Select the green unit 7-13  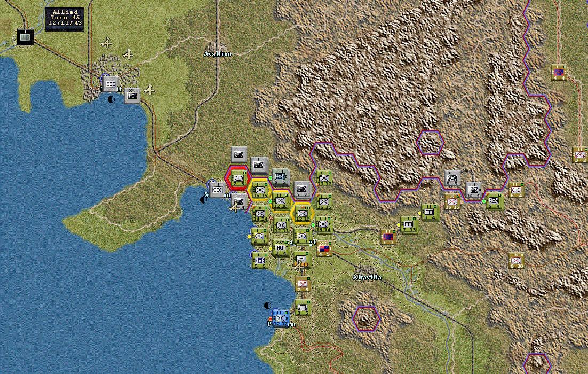point(409,224)
